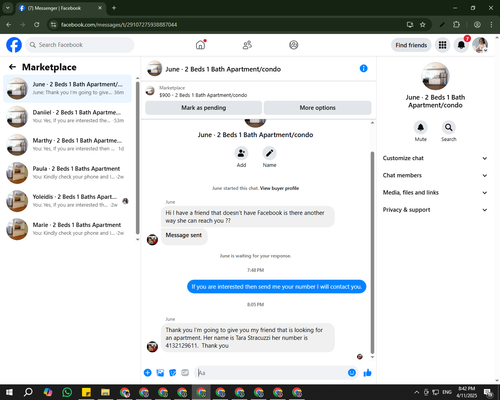This screenshot has height=400, width=500.
Task: Open View buyer profile link
Action: click(279, 188)
